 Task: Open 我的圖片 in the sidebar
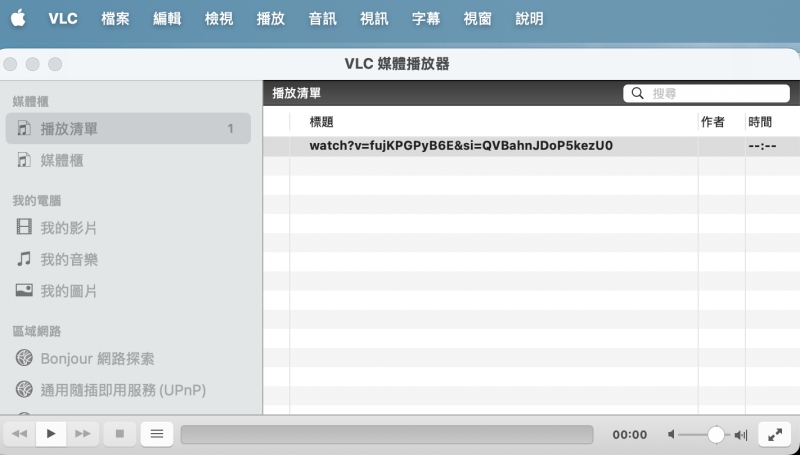pos(128,291)
